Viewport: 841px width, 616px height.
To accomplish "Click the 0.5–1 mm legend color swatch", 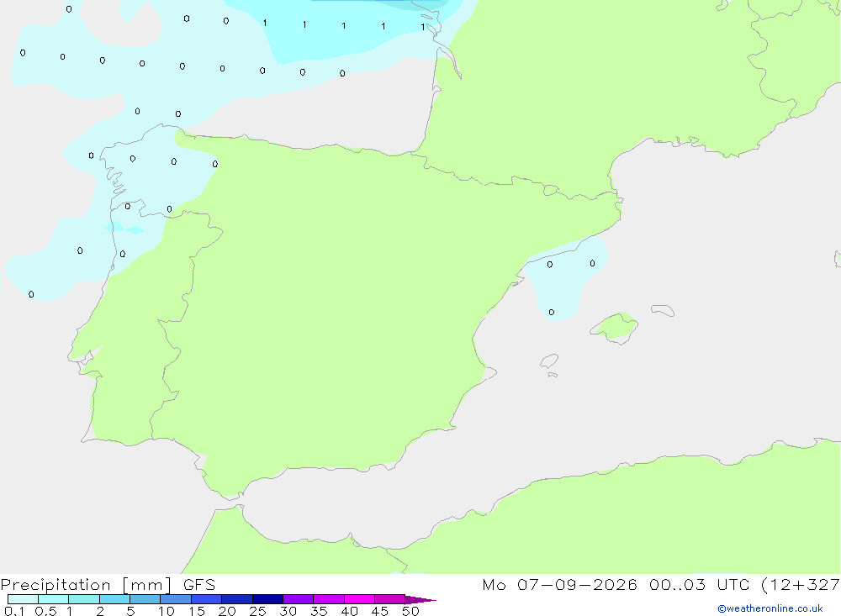I will coord(53,599).
